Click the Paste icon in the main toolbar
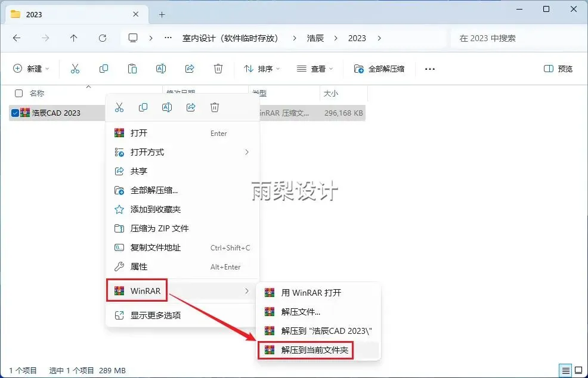Screen dimensions: 588x378 (x=132, y=69)
